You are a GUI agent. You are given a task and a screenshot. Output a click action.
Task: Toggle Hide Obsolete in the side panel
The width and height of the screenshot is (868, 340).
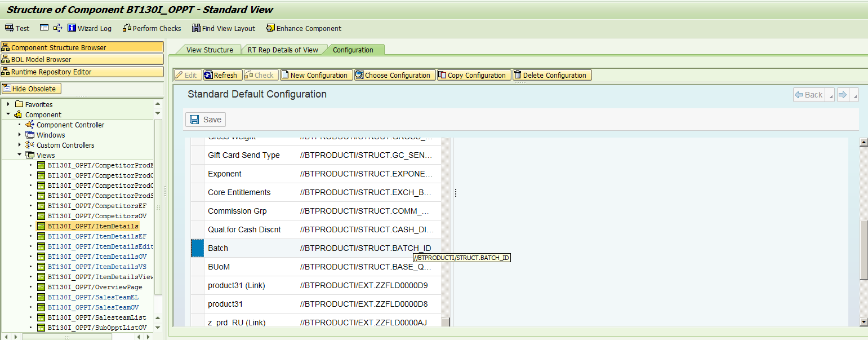coord(31,88)
